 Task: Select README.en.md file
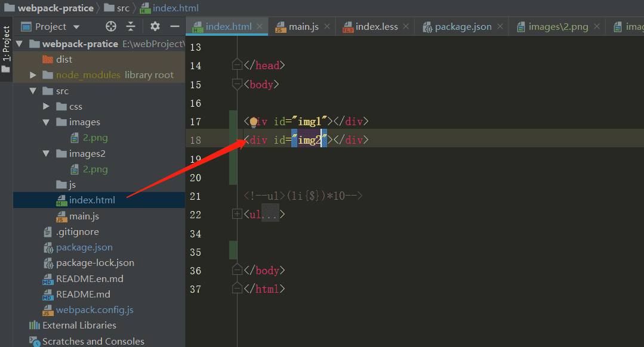[x=83, y=279]
